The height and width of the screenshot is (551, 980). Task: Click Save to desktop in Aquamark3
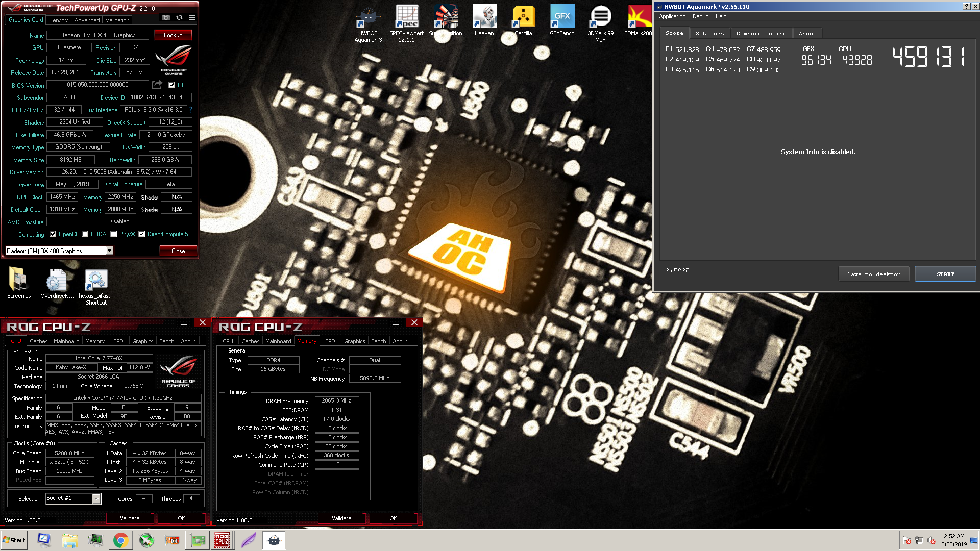tap(874, 274)
